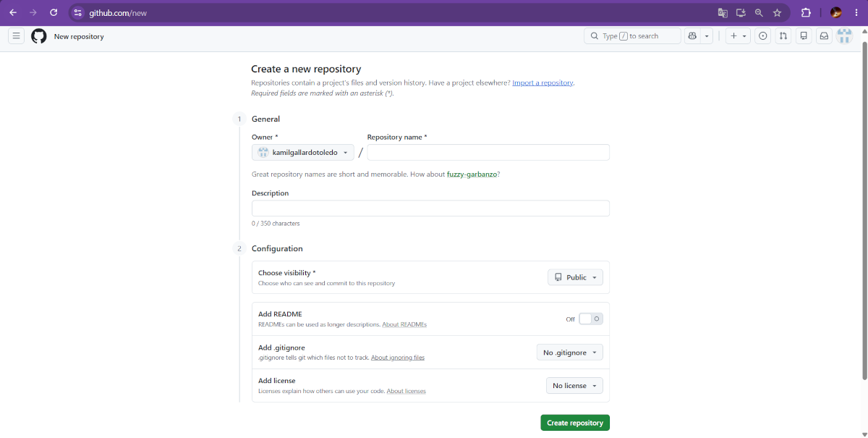
Task: Open the user avatar profile menu
Action: pos(844,36)
